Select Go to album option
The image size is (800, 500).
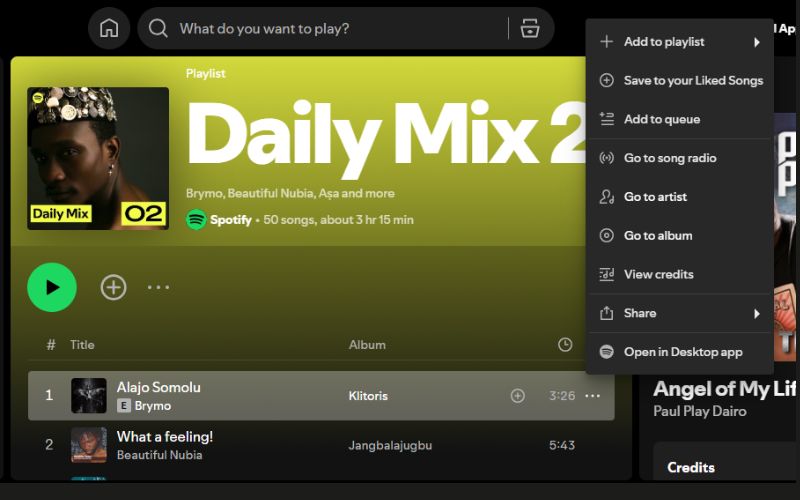pyautogui.click(x=657, y=236)
